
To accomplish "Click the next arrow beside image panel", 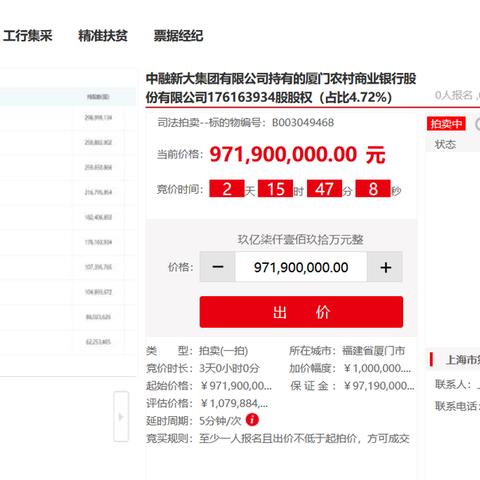I will 121,417.
